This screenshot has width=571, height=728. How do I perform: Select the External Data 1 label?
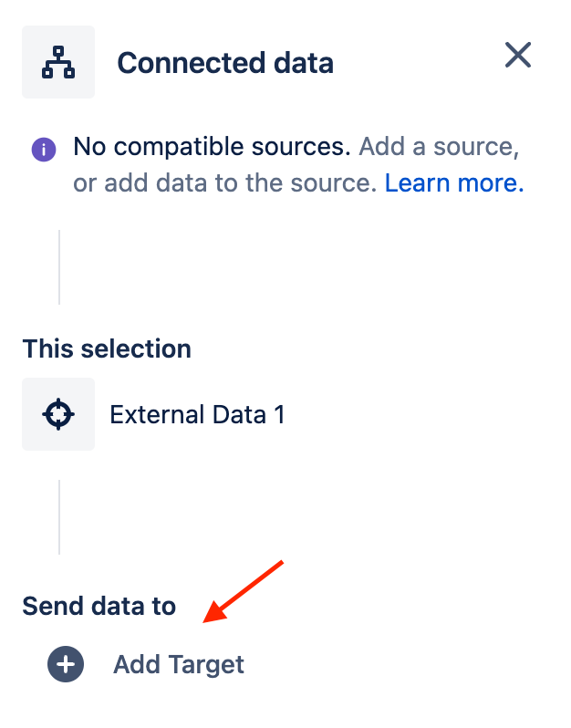coord(197,415)
